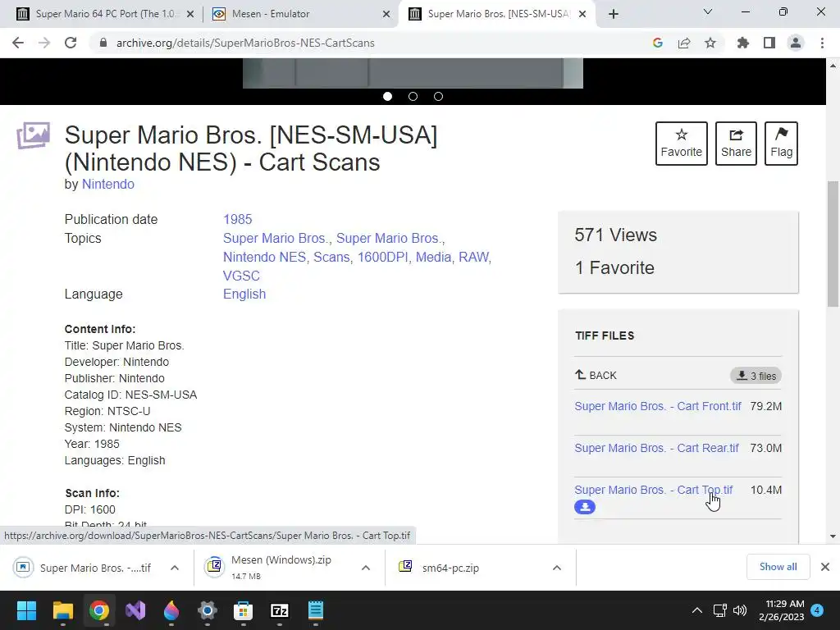Open the 1600DPI topic link
The width and height of the screenshot is (840, 630).
[383, 257]
